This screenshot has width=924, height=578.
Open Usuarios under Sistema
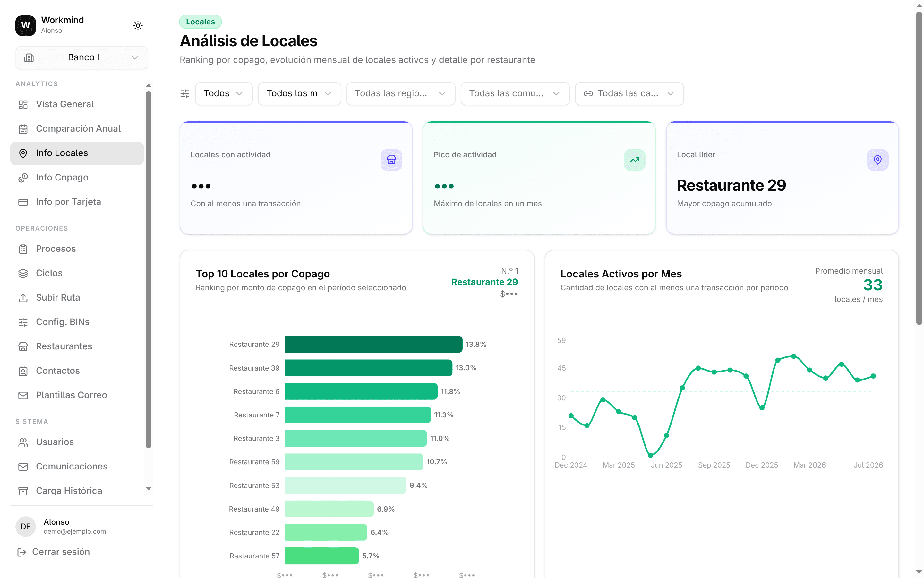[x=77, y=442]
